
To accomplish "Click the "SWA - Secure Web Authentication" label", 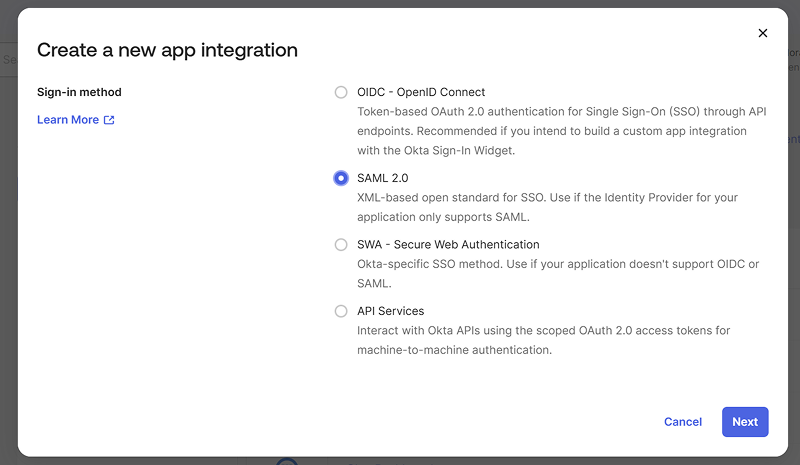I will pos(448,245).
